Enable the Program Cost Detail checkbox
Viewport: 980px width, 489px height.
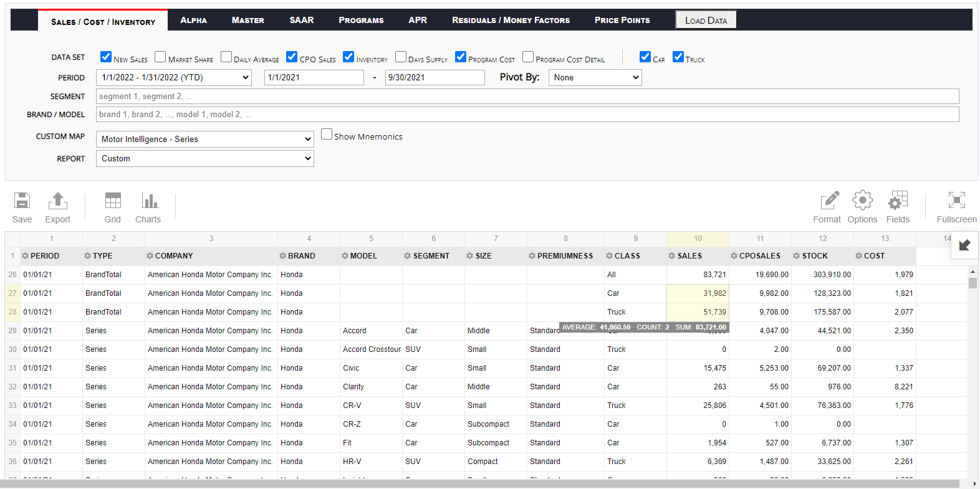[528, 57]
